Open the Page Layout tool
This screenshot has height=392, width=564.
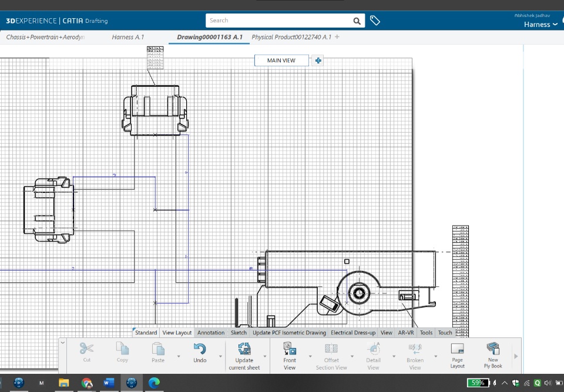coord(457,349)
